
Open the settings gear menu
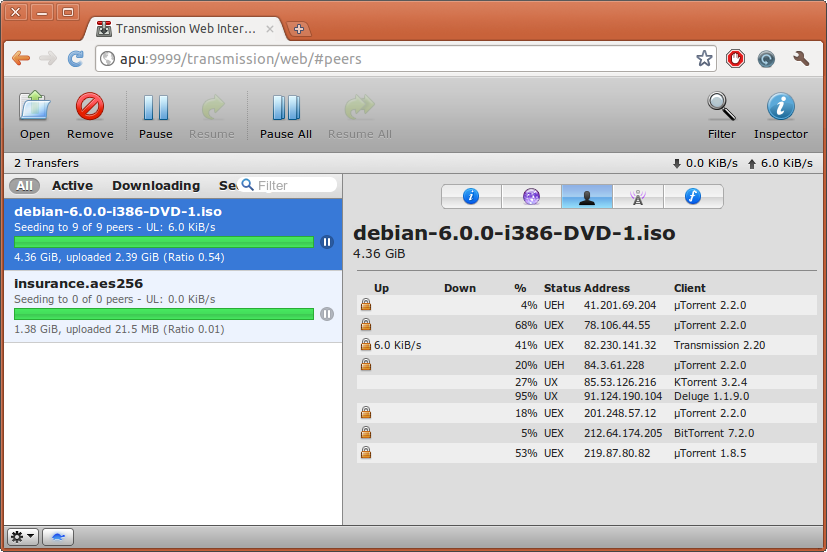tap(22, 537)
